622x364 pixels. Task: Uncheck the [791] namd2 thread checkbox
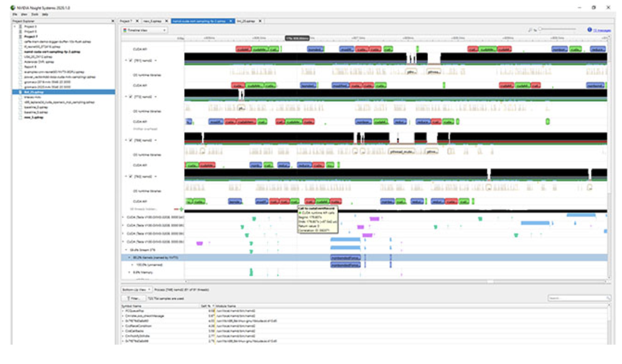click(131, 61)
